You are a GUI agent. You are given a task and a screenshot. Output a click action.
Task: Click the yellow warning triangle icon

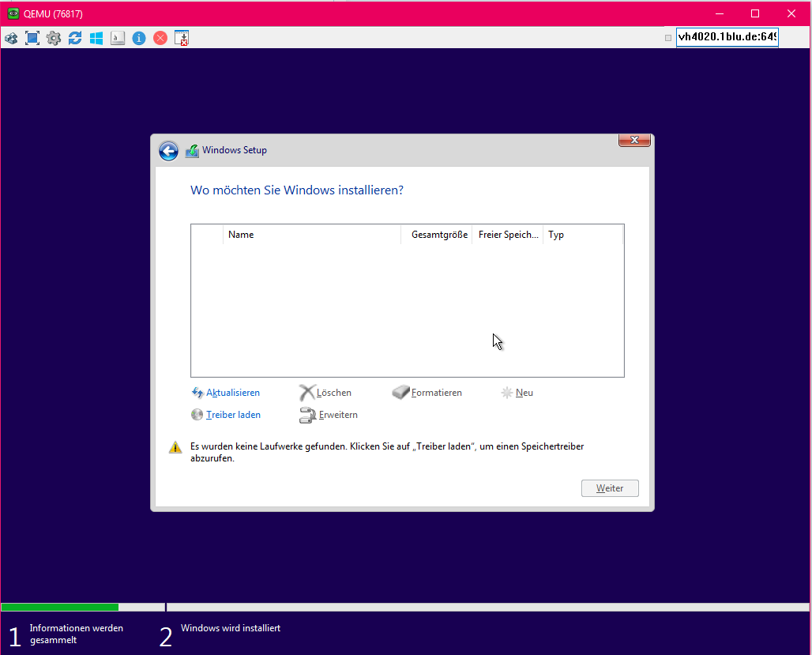pyautogui.click(x=175, y=447)
